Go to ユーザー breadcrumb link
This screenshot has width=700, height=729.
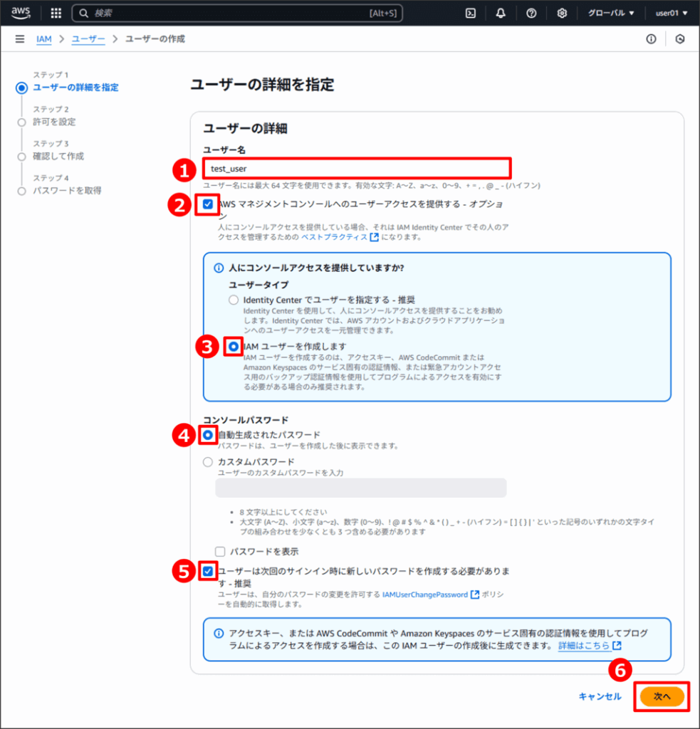(88, 39)
